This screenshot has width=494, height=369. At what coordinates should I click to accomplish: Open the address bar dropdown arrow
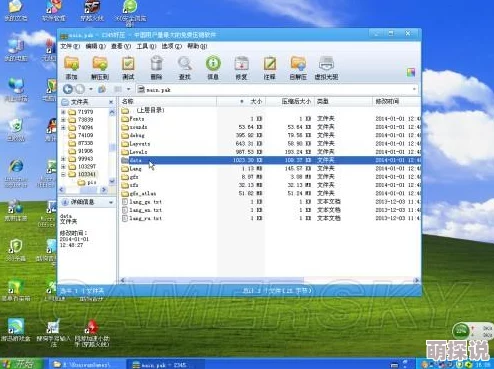tap(414, 89)
